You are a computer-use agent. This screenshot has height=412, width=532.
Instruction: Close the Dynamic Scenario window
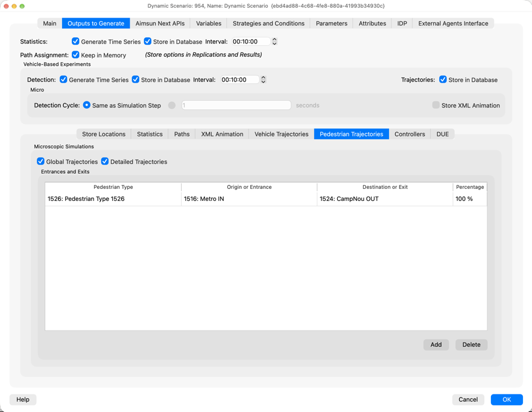(6, 6)
